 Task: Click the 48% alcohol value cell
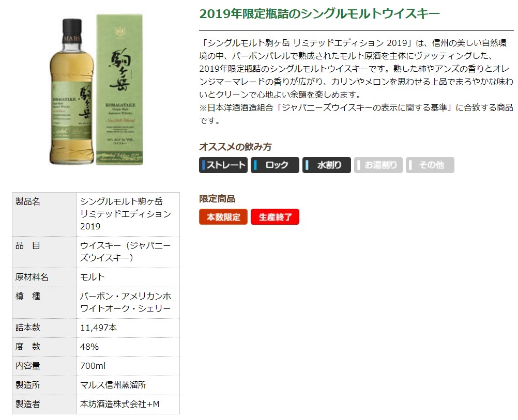coord(128,347)
